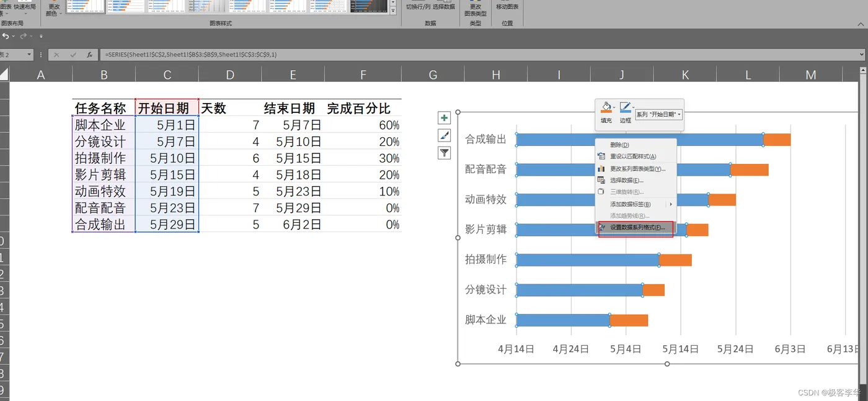The image size is (868, 401).
Task: Open the 系列 "开始日期" dropdown
Action: click(x=659, y=115)
